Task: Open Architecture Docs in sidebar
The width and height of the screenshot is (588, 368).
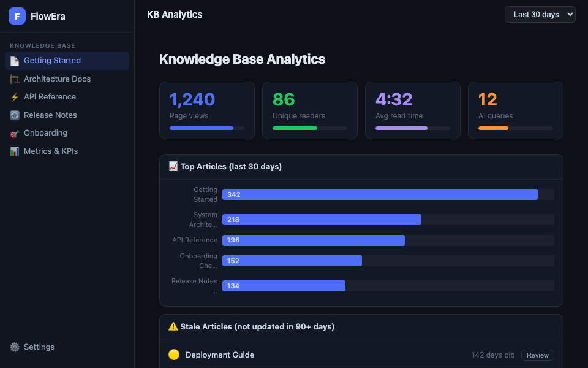Action: 57,79
